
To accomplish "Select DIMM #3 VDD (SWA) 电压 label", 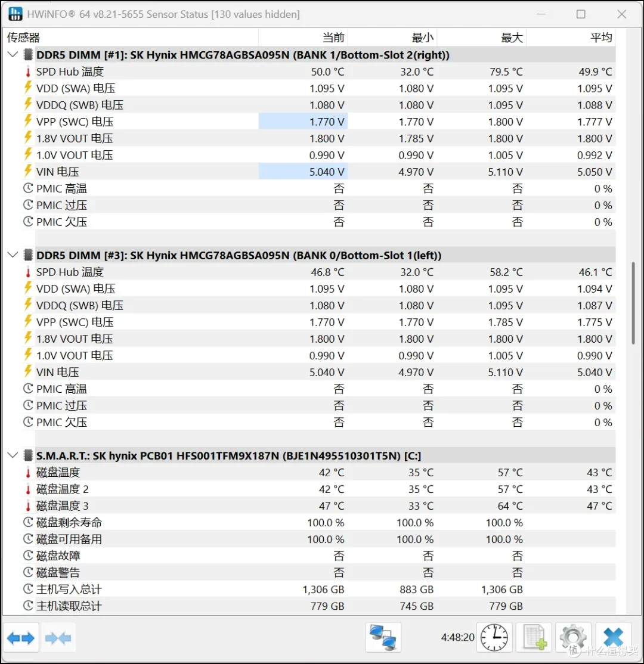I will (x=75, y=288).
